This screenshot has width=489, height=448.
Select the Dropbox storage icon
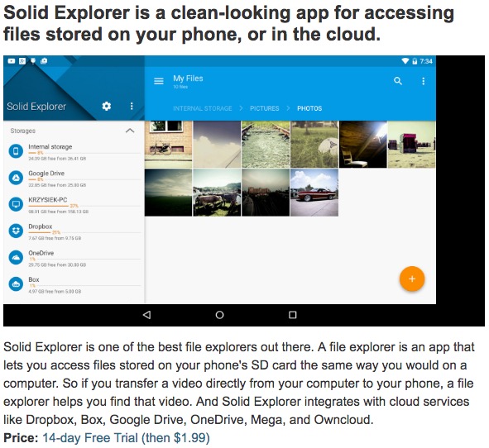coord(16,231)
